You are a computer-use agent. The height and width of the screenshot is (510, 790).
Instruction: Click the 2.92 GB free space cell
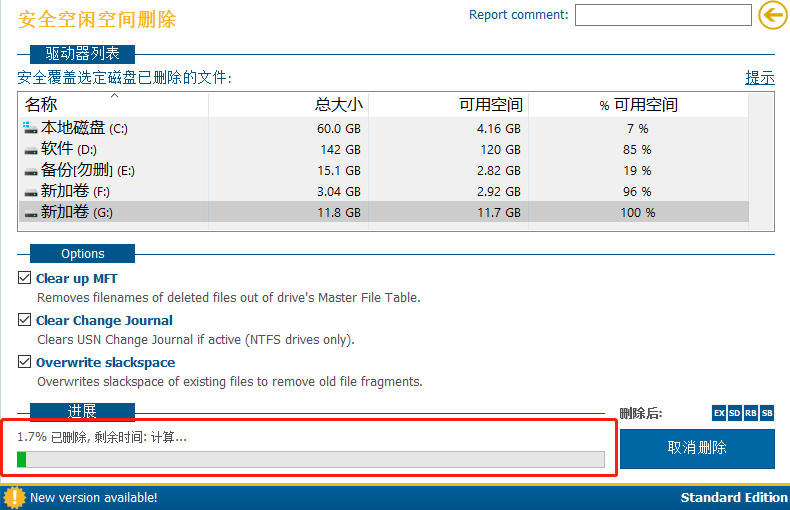[x=499, y=192]
